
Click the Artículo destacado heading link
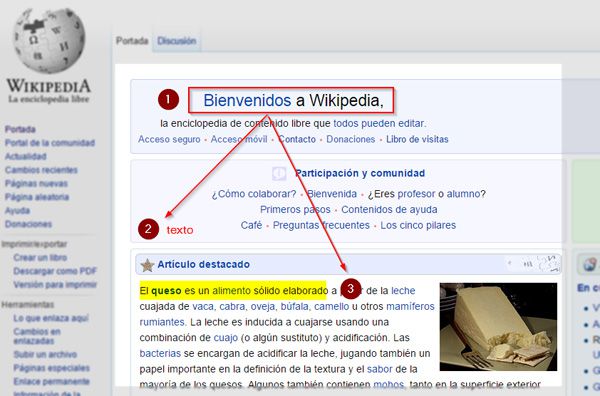204,264
